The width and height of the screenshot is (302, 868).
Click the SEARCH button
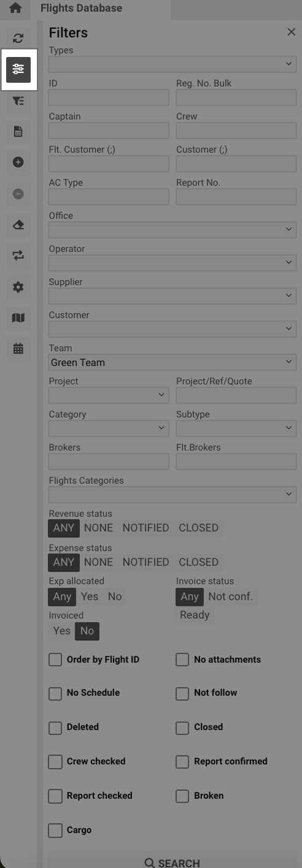click(x=172, y=861)
